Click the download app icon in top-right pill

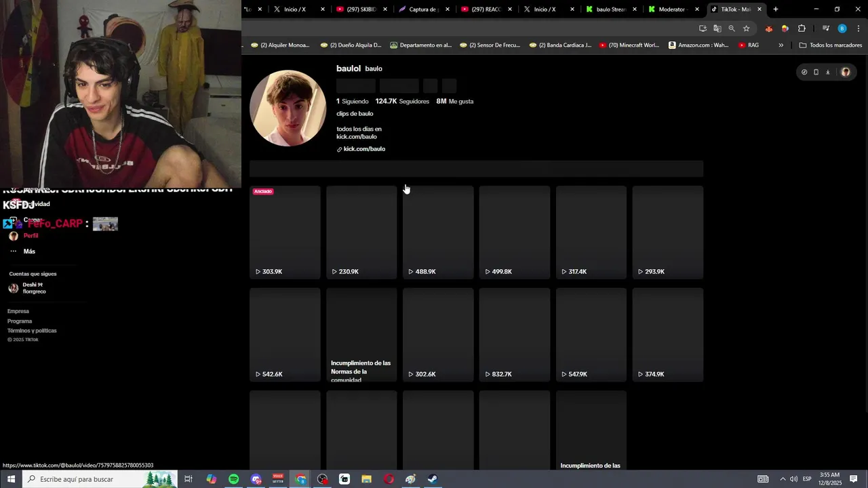[x=827, y=72]
